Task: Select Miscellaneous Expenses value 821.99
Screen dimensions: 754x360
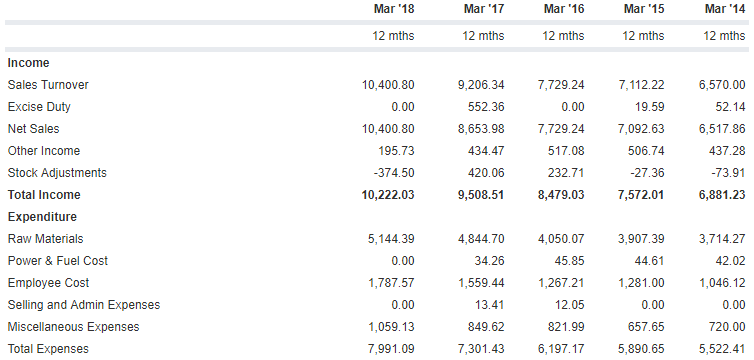Action: pyautogui.click(x=566, y=327)
